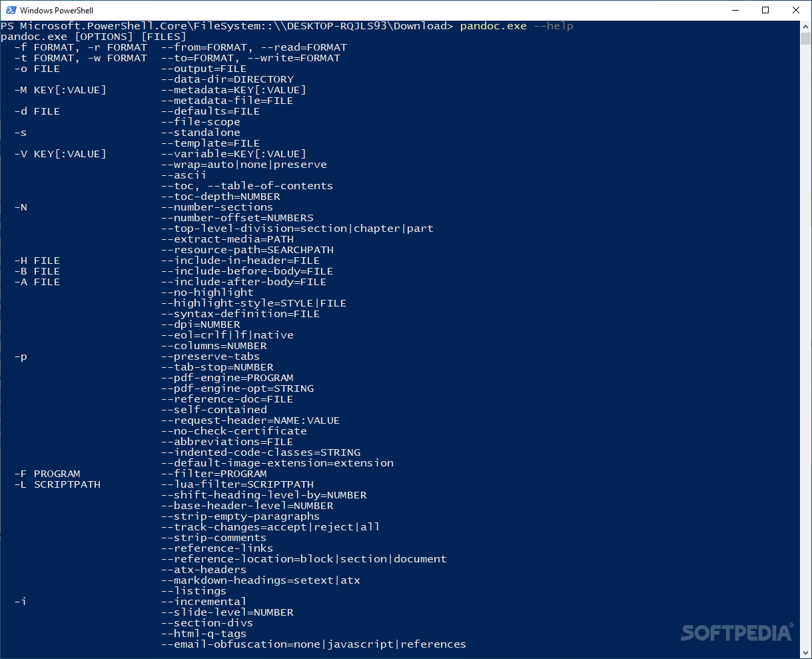Click '--no-highlight' option text
The height and width of the screenshot is (659, 812).
[207, 293]
